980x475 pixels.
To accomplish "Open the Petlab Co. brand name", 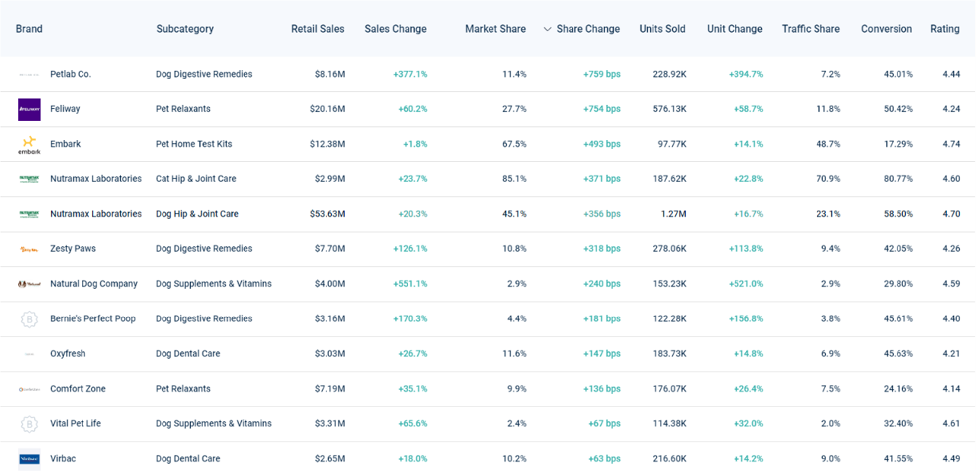I will pyautogui.click(x=71, y=74).
